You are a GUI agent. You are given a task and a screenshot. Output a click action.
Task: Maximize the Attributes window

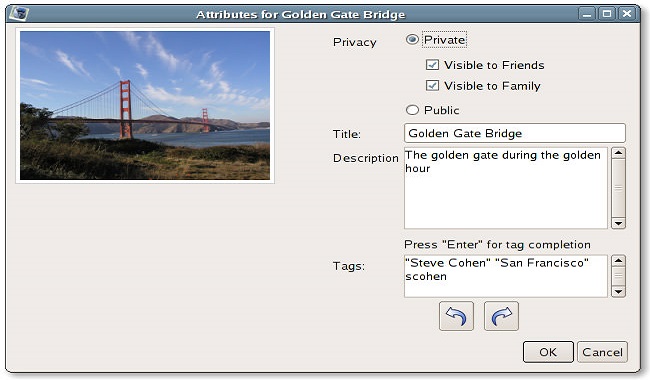[x=607, y=14]
